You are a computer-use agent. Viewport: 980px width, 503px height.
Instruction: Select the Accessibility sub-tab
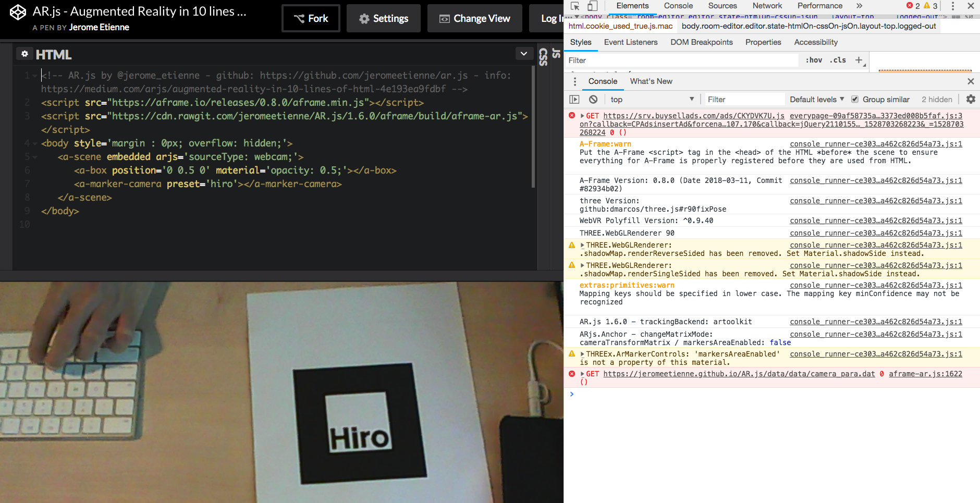point(816,42)
